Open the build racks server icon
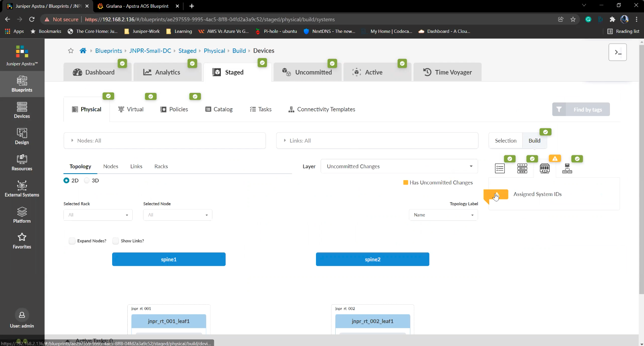The width and height of the screenshot is (644, 346). (x=522, y=168)
